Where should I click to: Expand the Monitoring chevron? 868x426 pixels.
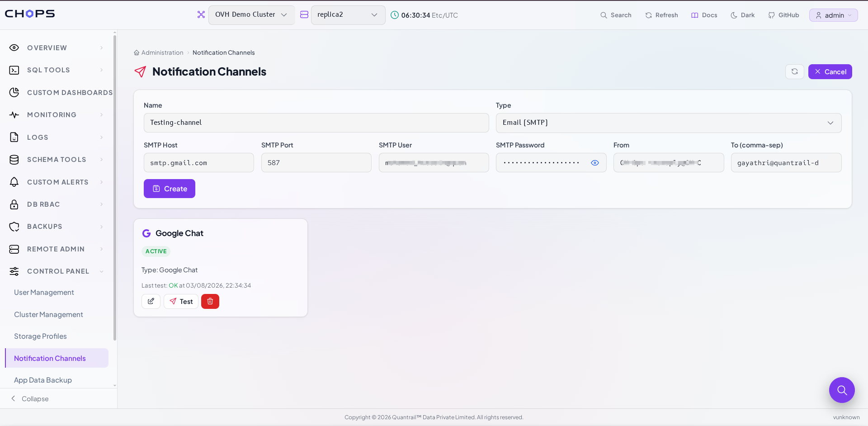(101, 115)
